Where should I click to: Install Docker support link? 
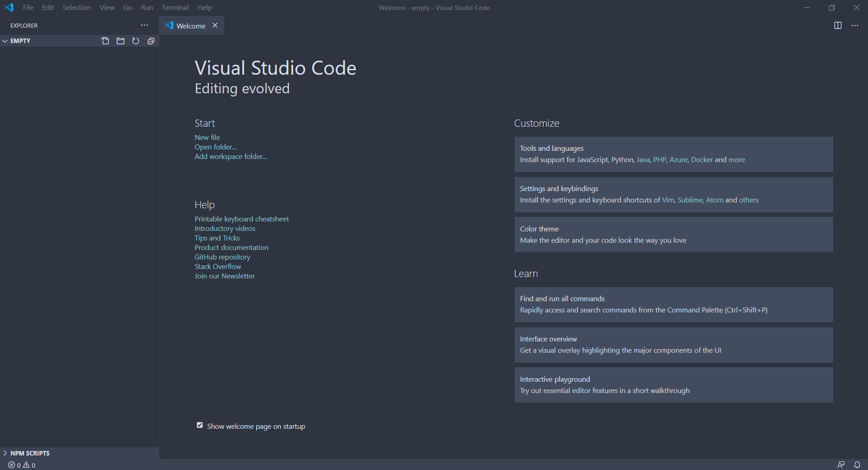point(702,159)
